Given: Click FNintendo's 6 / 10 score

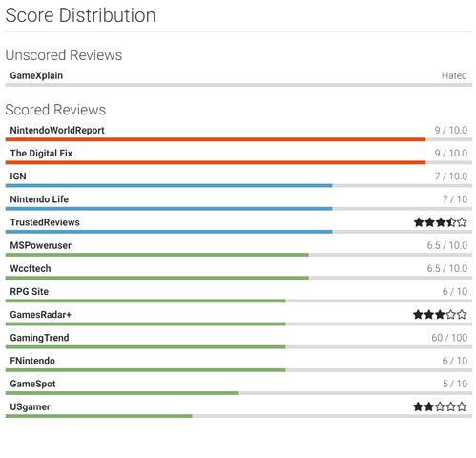Looking at the screenshot, I should [455, 361].
